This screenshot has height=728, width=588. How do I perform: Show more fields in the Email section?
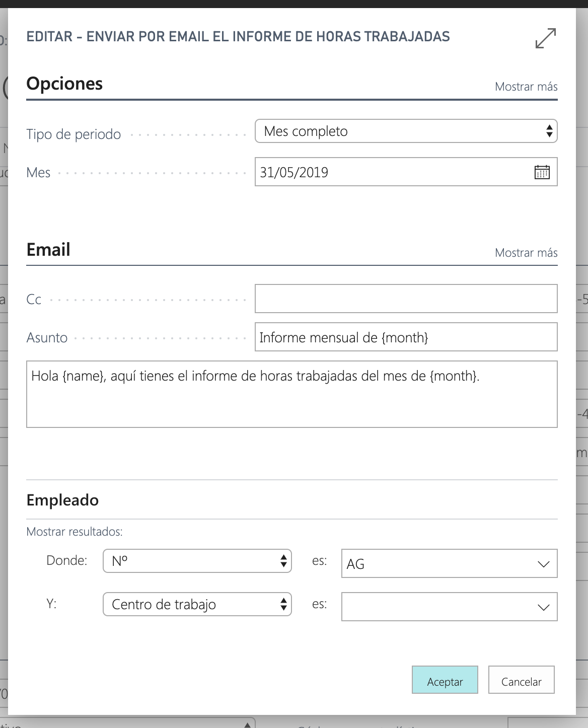[x=526, y=253]
